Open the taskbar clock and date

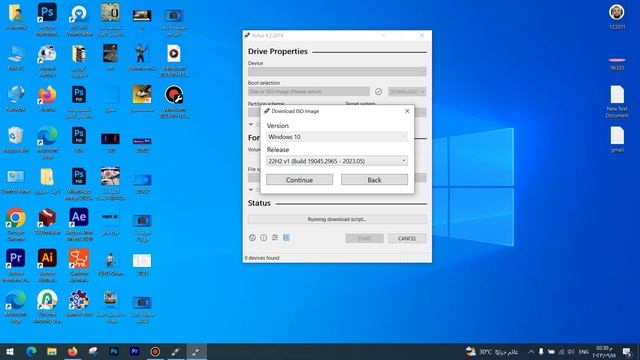click(604, 351)
